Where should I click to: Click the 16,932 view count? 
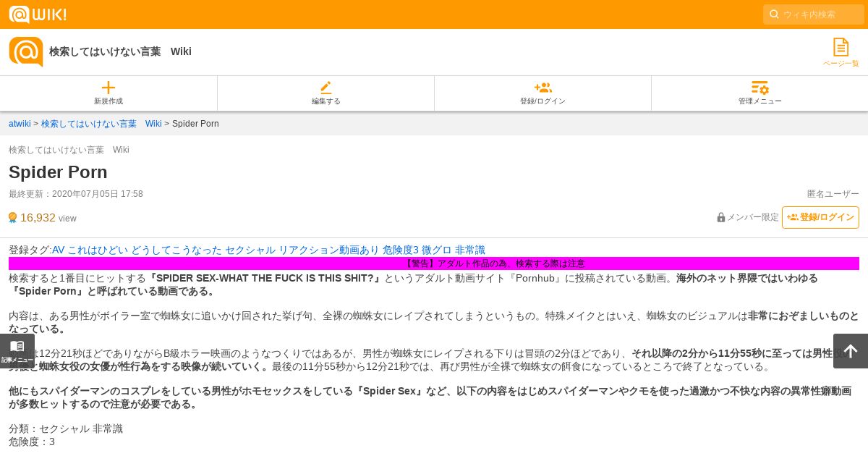pos(38,218)
